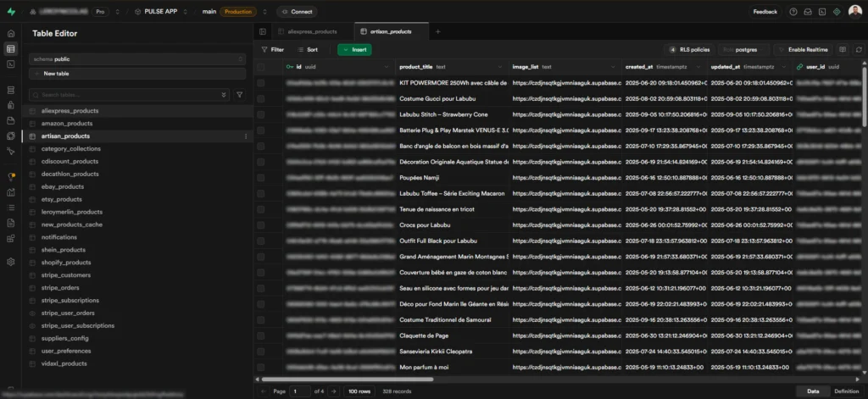
Task: Open the PULSE APP project switcher chevrons
Action: (185, 12)
